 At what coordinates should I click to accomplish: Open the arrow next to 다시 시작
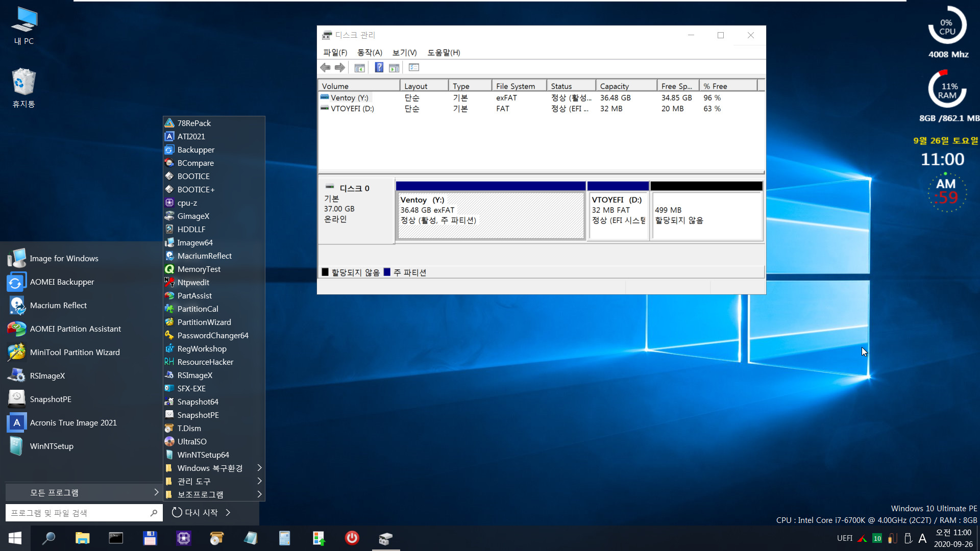pos(228,512)
